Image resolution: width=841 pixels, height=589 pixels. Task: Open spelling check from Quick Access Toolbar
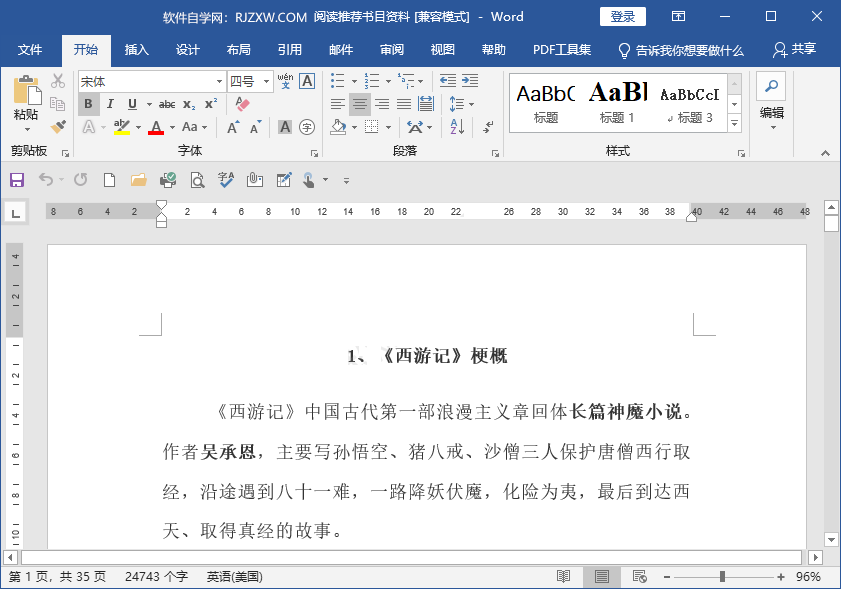[224, 180]
